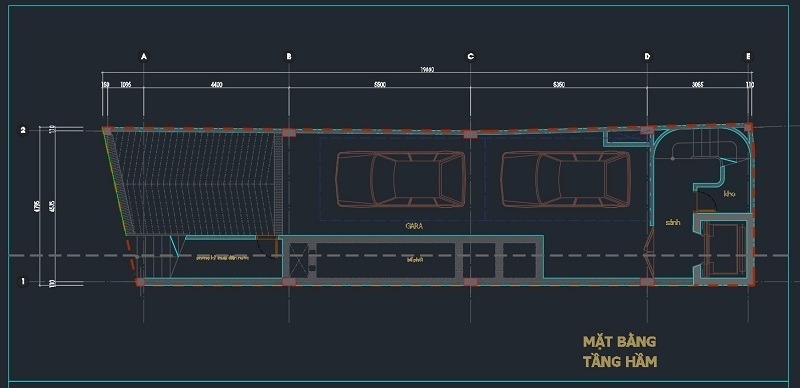
Task: Click grid axis bubble 1
Action: [22, 281]
